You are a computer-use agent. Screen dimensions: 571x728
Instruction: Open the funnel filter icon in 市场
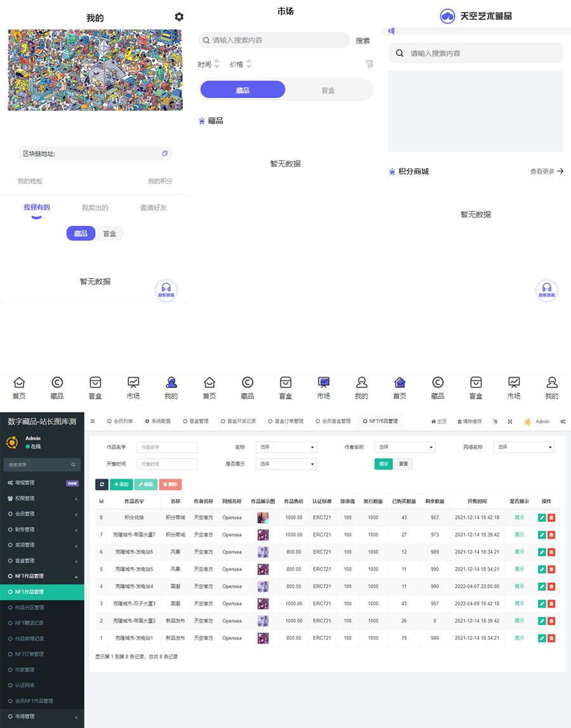[369, 64]
